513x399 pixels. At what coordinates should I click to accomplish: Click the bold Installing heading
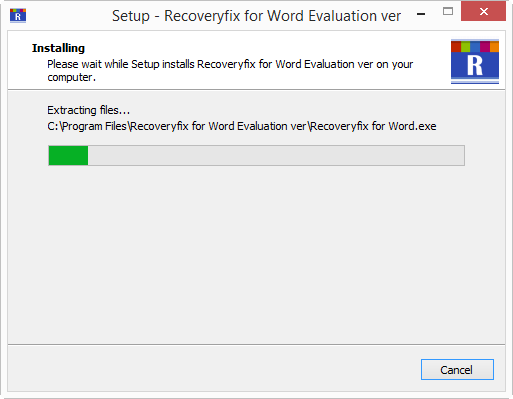coord(58,48)
